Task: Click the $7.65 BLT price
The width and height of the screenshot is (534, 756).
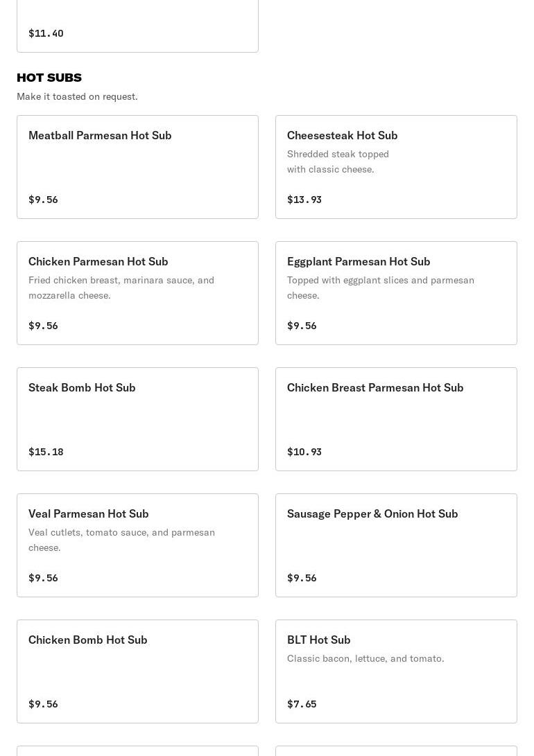Action: (302, 704)
